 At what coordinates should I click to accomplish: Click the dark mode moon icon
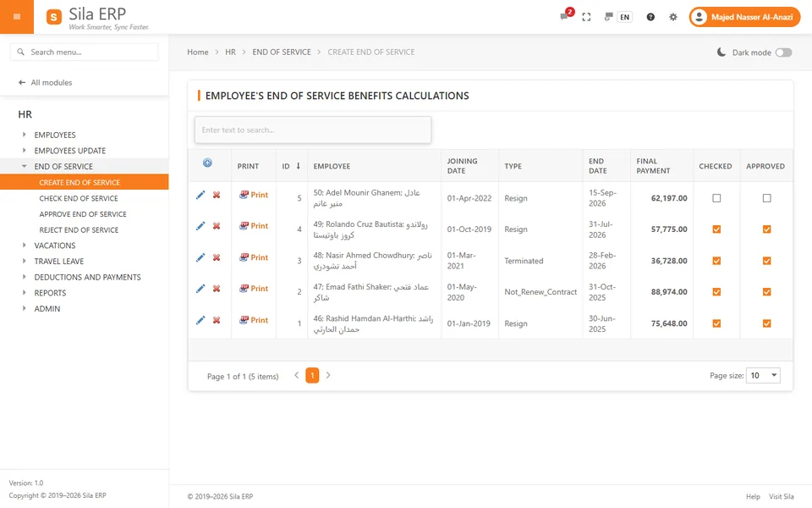pos(721,52)
